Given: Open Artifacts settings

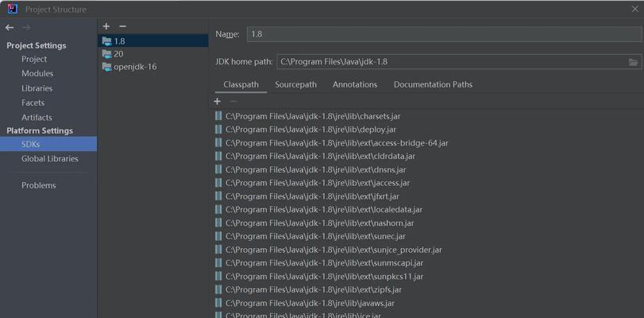Looking at the screenshot, I should point(37,117).
